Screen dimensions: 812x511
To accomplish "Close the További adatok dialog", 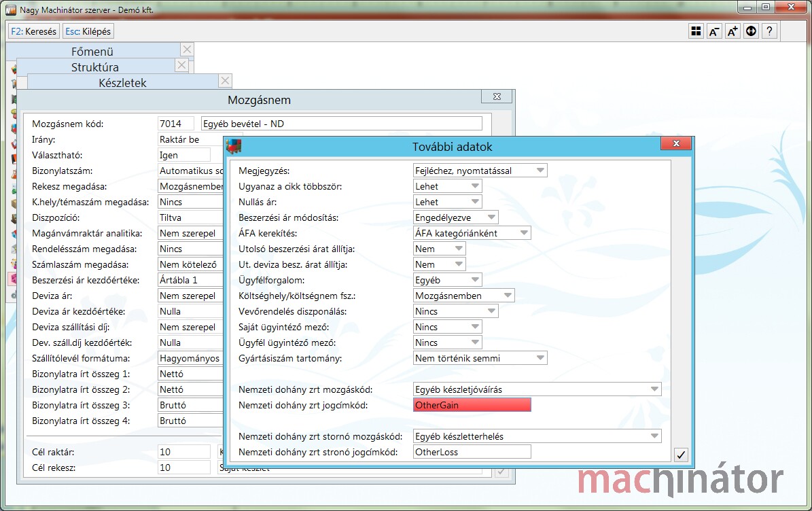I will (676, 143).
